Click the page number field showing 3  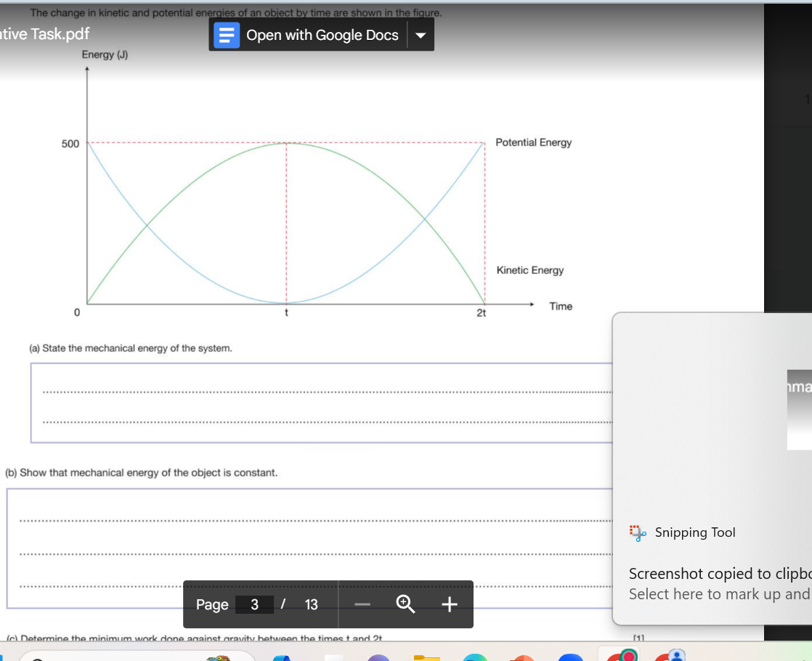tap(256, 604)
